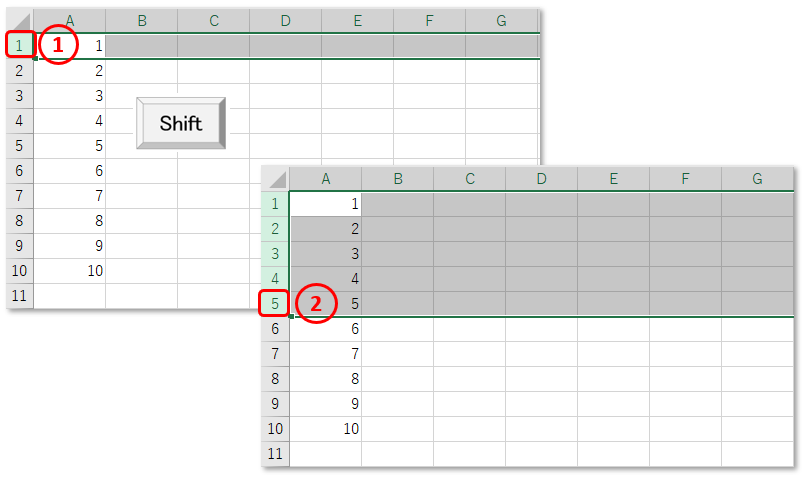Click row header 1 in upper sheet
This screenshot has width=804, height=479.
tap(19, 45)
